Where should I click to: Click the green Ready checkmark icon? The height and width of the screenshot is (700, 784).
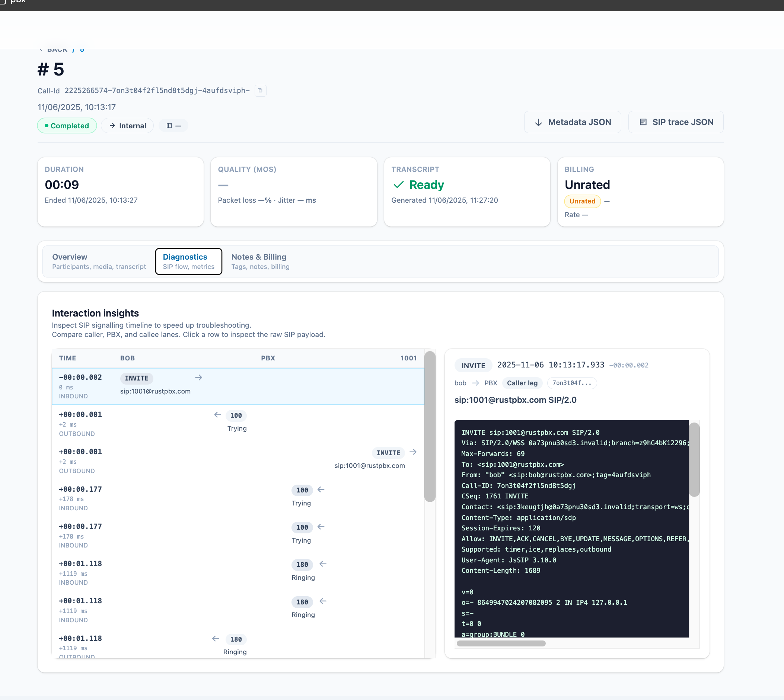[x=398, y=185]
